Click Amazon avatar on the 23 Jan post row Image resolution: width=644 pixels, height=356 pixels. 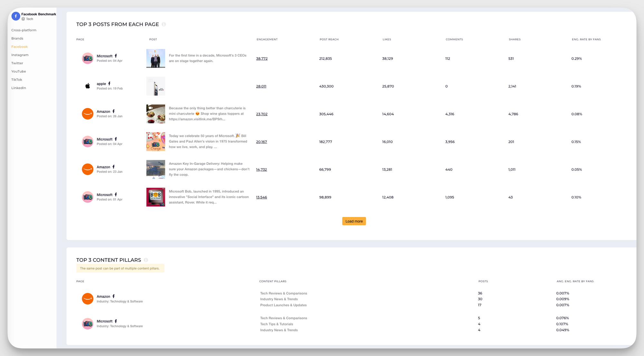tap(88, 169)
